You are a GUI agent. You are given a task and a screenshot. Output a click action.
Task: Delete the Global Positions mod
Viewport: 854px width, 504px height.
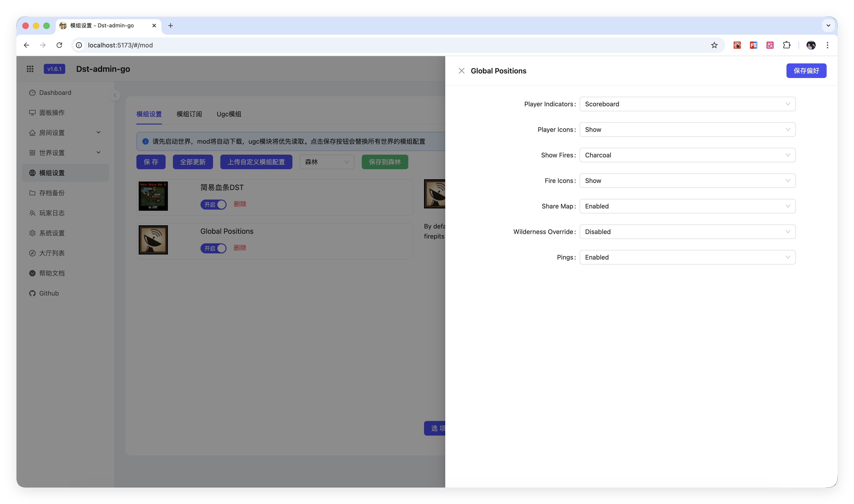point(240,248)
